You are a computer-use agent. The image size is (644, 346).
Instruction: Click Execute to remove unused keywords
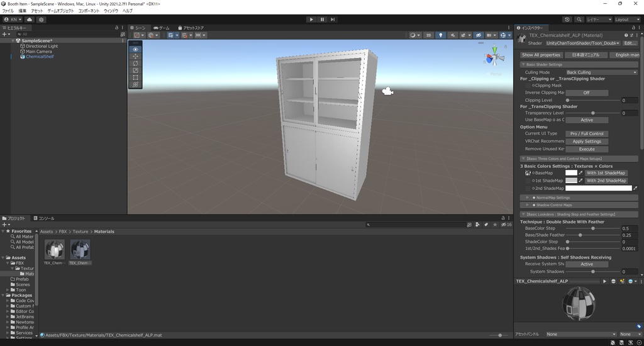tap(587, 149)
